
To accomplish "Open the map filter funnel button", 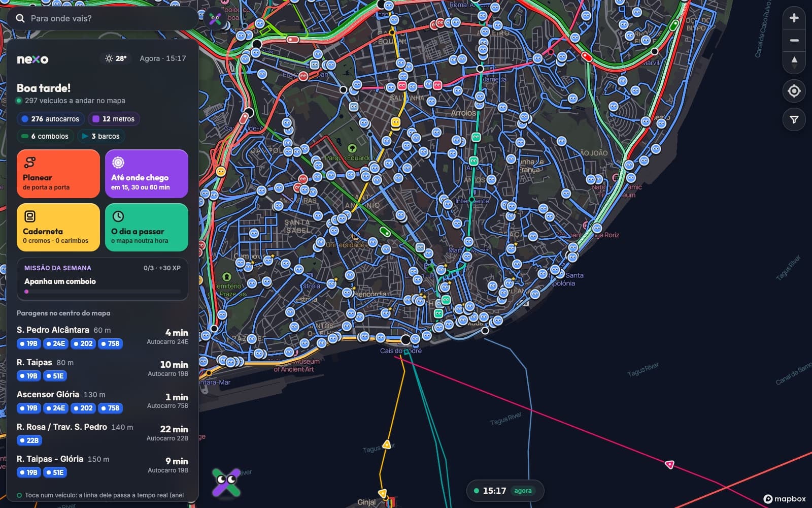I will point(794,120).
